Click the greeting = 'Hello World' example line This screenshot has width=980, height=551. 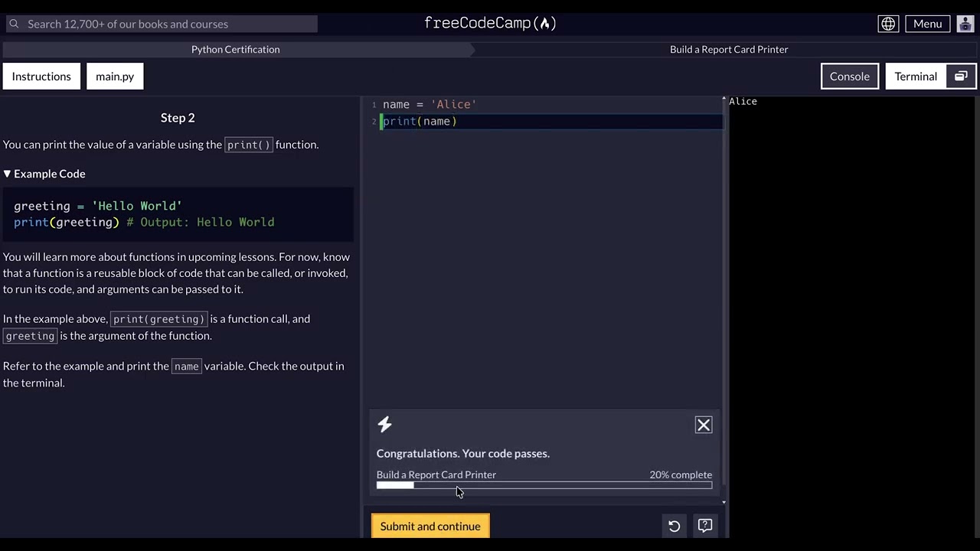click(x=98, y=206)
